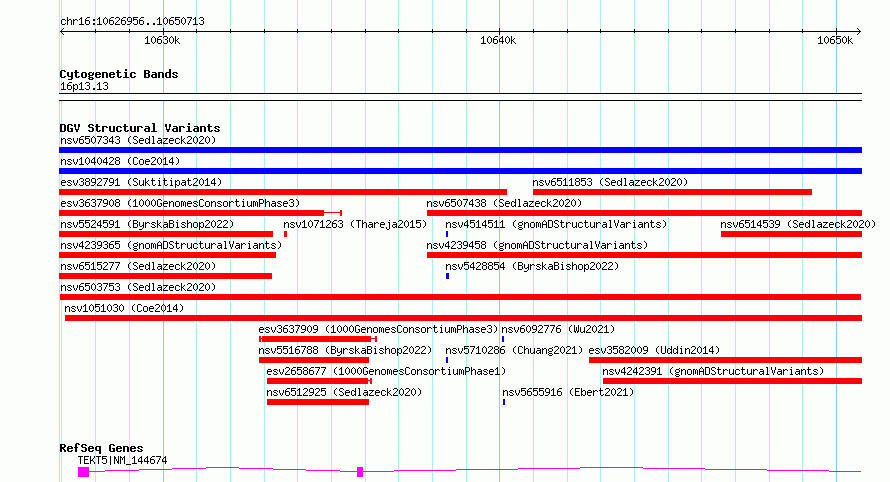The width and height of the screenshot is (890, 482).
Task: Click the small blue marker under nsv4514511
Action: (x=447, y=234)
